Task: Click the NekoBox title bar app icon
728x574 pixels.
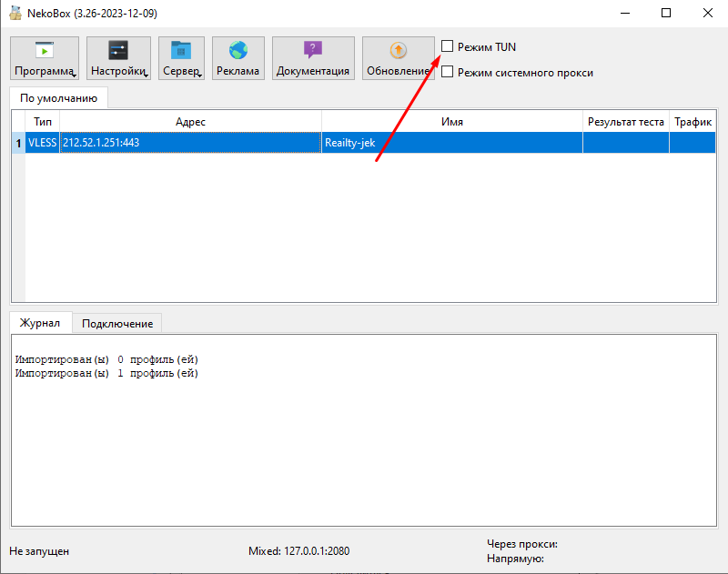Action: (15, 14)
